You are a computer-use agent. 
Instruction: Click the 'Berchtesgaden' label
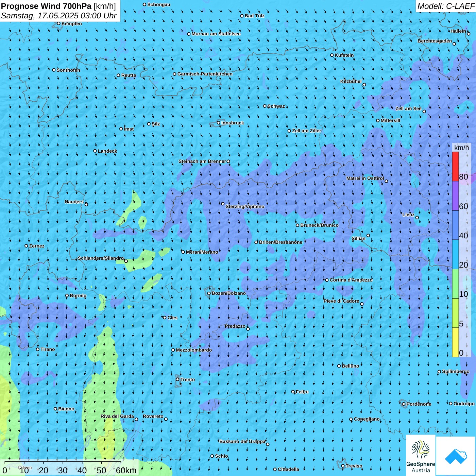click(x=435, y=41)
